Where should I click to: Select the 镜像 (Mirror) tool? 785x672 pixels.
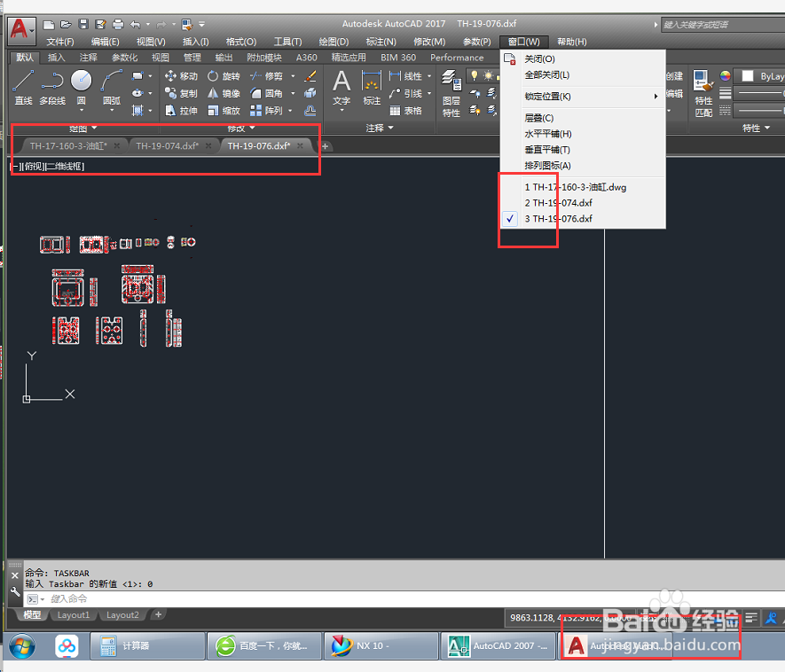[x=224, y=94]
